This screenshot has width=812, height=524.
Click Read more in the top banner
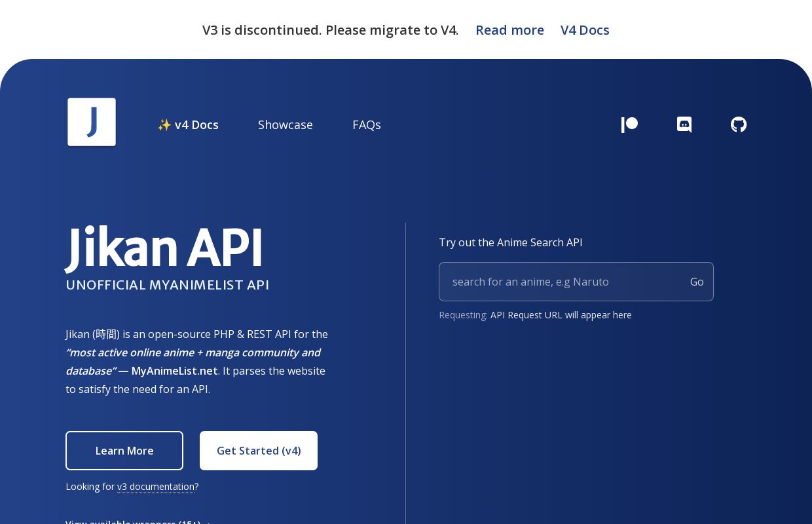click(x=509, y=30)
